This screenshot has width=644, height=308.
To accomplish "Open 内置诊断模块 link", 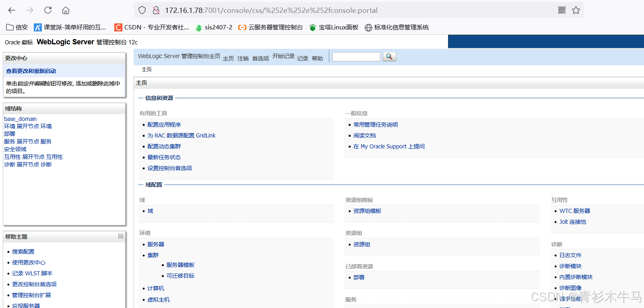I will [576, 277].
